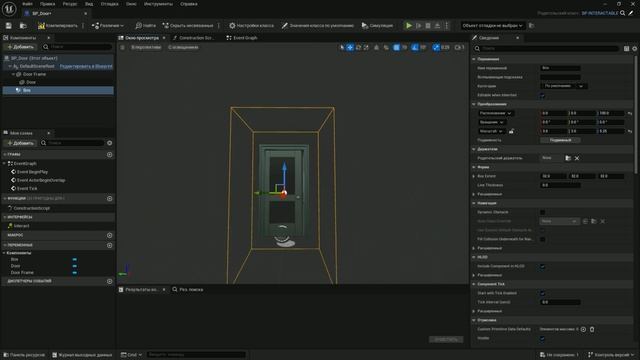Add new graph with plus icon
640x360 pixels.
pos(109,155)
